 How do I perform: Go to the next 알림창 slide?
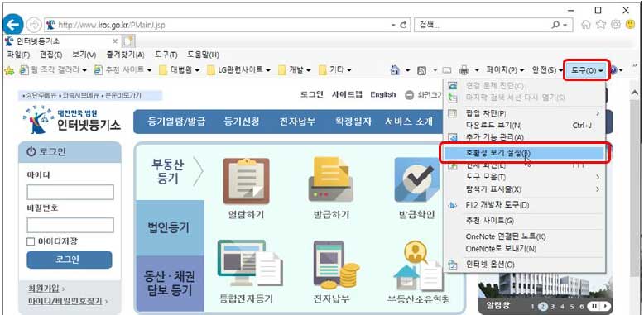pyautogui.click(x=604, y=306)
